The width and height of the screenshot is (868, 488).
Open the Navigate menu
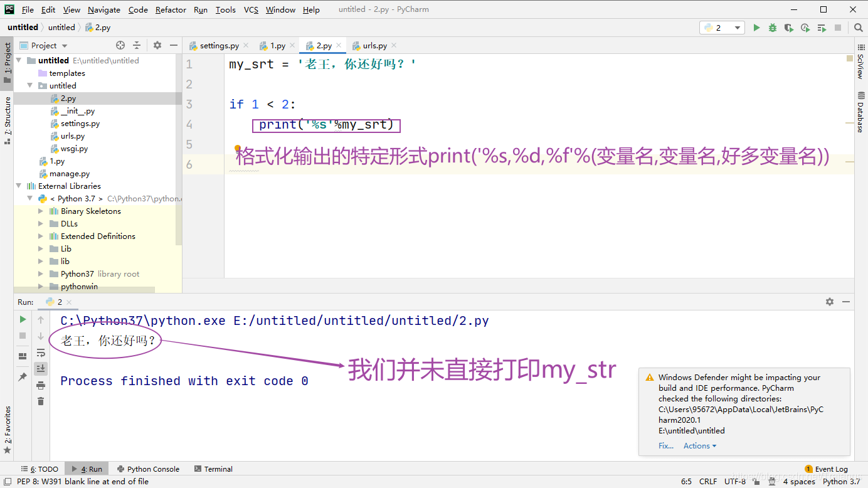[x=104, y=9]
